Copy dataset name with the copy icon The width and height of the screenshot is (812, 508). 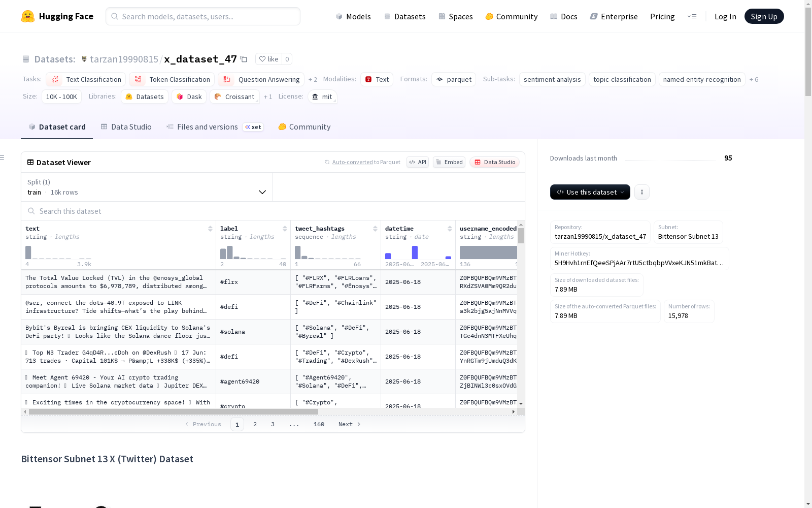click(244, 59)
